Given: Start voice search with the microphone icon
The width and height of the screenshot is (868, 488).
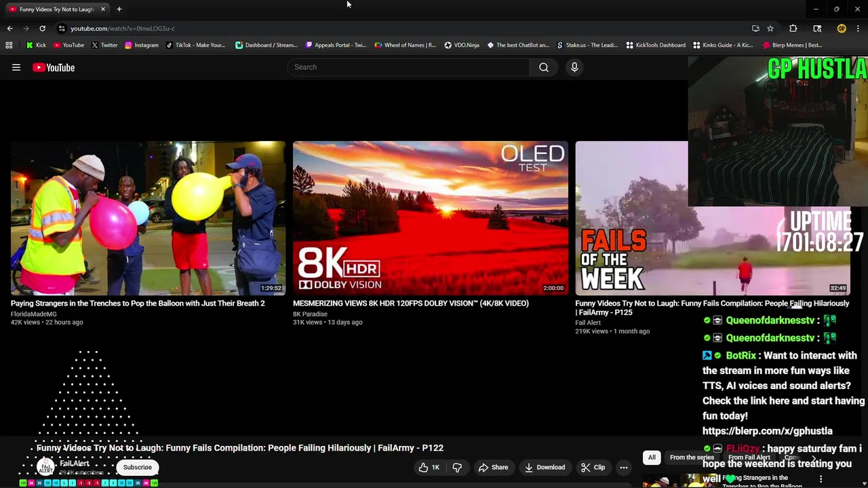Looking at the screenshot, I should [x=574, y=67].
